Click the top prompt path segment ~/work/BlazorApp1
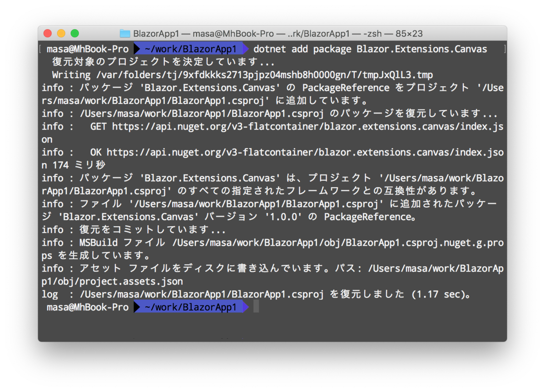This screenshot has width=545, height=392. click(x=191, y=49)
